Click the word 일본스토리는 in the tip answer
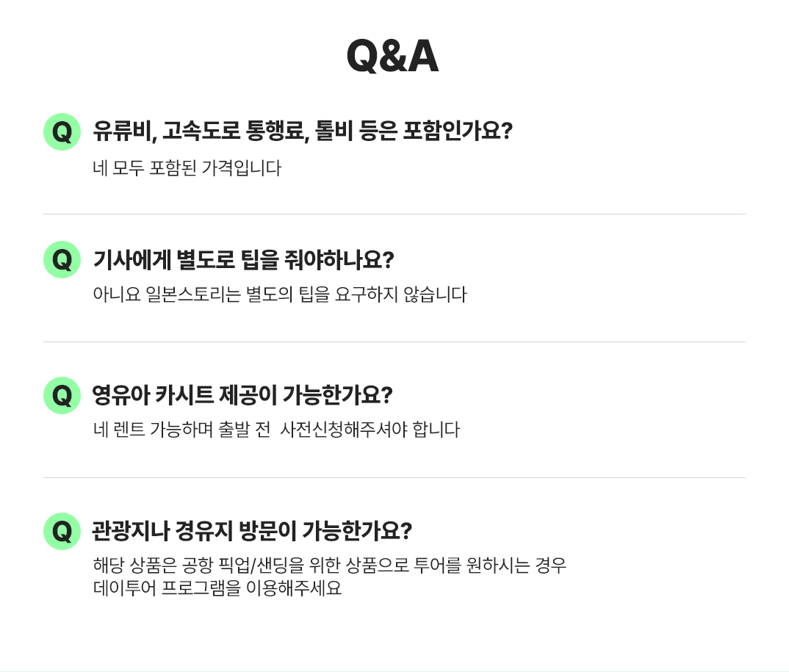The height and width of the screenshot is (672, 789). 192,295
